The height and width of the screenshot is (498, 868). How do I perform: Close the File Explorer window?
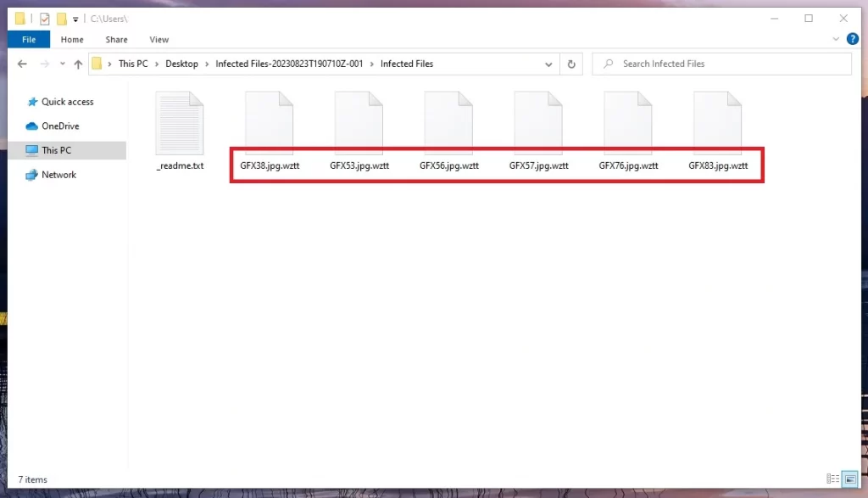tap(843, 19)
